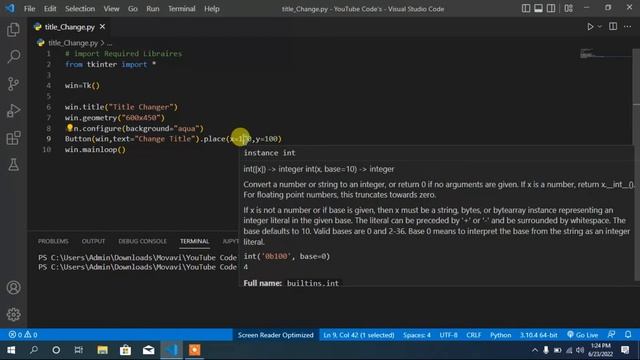This screenshot has height=360, width=640.
Task: Click Screen Reader Optimized status item
Action: tap(276, 335)
